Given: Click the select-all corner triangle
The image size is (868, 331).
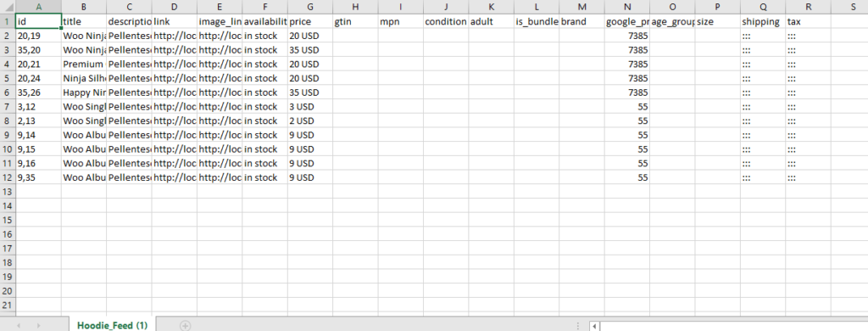Looking at the screenshot, I should [x=8, y=7].
